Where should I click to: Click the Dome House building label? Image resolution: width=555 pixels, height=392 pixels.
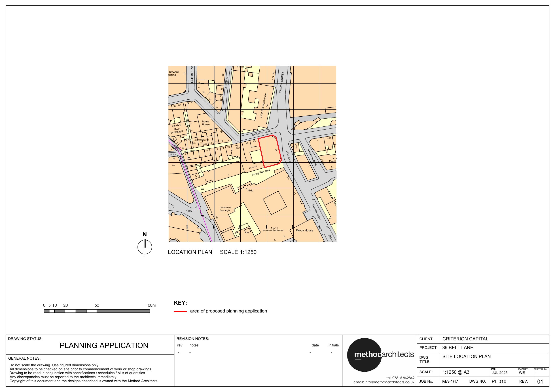click(205, 123)
